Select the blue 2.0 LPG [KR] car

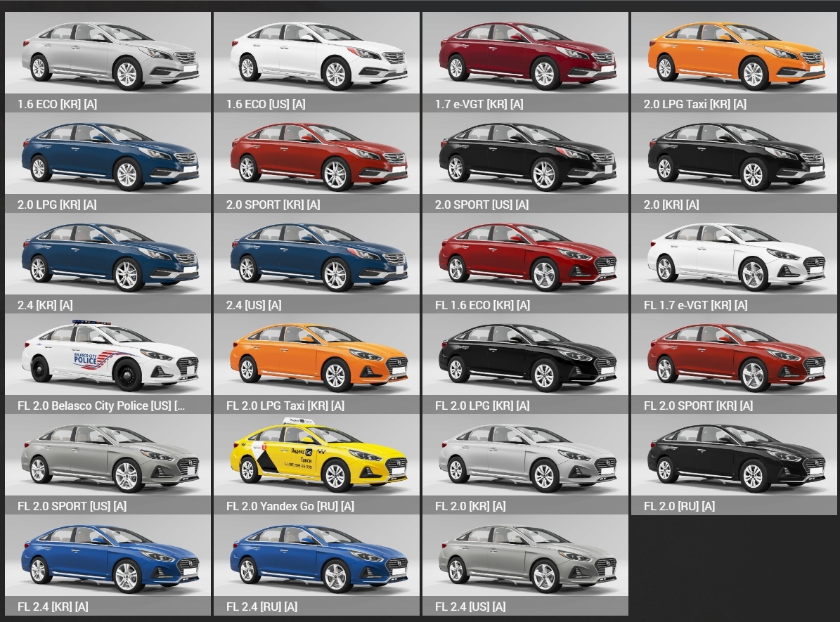tap(108, 155)
